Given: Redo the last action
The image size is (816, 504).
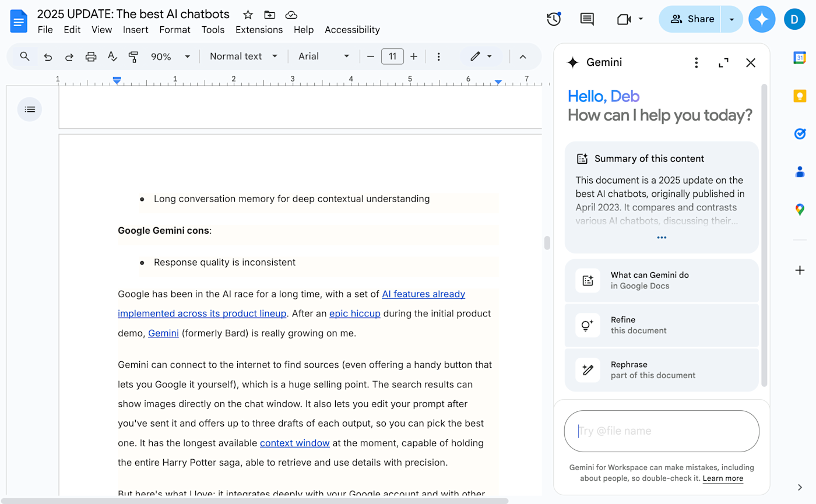Looking at the screenshot, I should (69, 57).
